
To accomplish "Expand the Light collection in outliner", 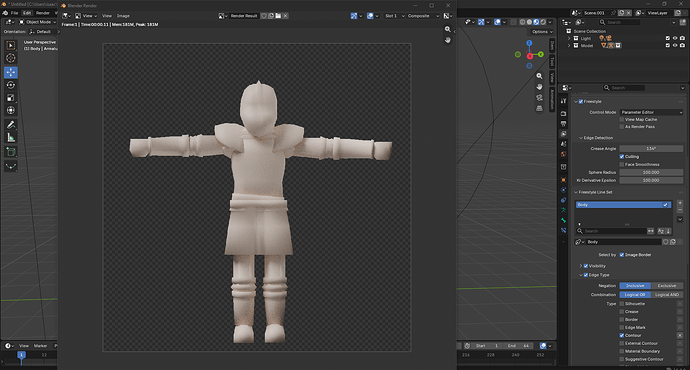I will pyautogui.click(x=569, y=39).
